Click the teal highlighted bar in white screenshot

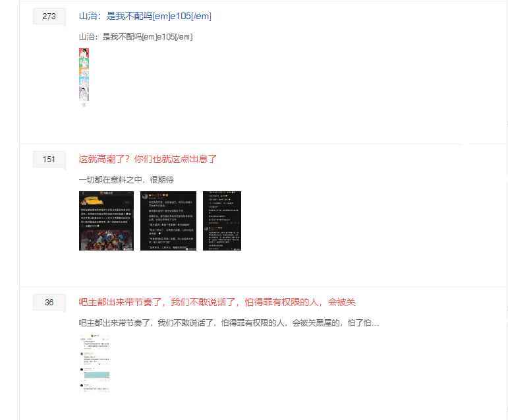coord(96,375)
